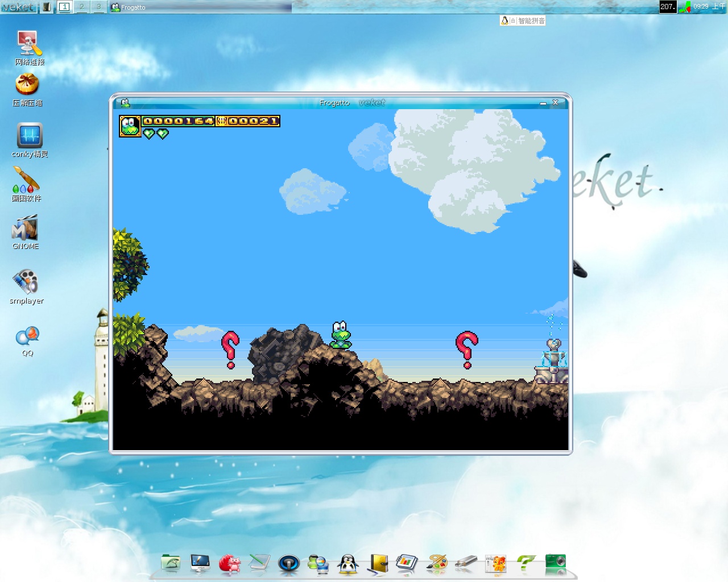
Task: Open the USB drive dock icon
Action: (x=466, y=563)
